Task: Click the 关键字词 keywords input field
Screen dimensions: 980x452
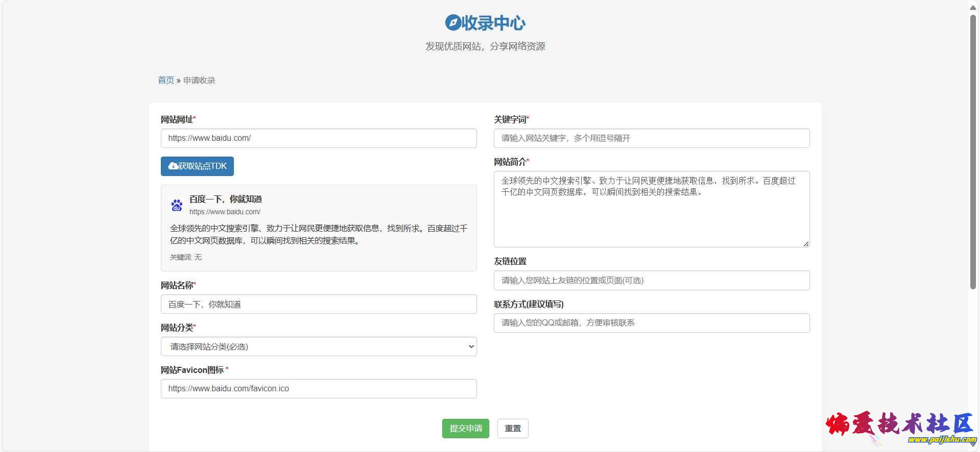Action: (x=651, y=138)
